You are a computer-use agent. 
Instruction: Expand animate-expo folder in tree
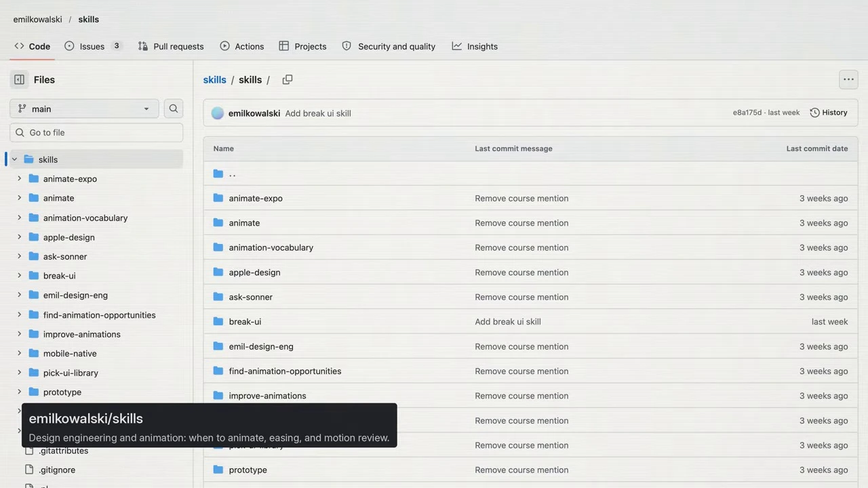[x=19, y=179]
